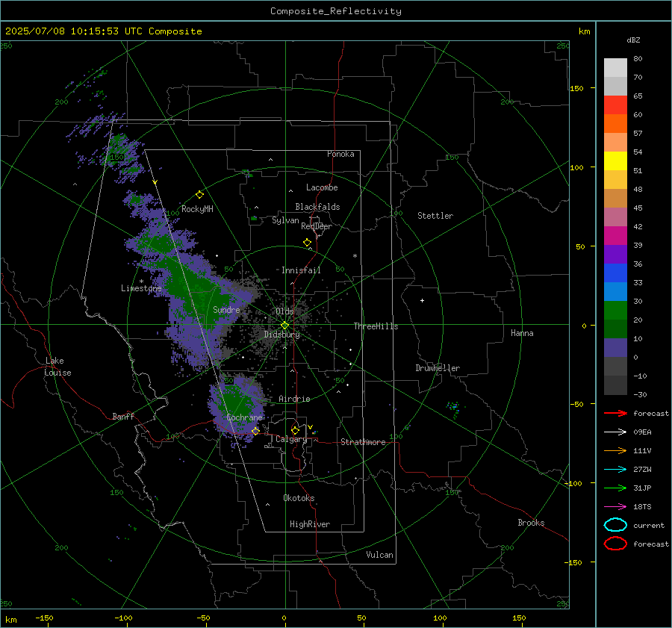
Task: Select the 80 dBZ light gray swatch
Action: 615,67
